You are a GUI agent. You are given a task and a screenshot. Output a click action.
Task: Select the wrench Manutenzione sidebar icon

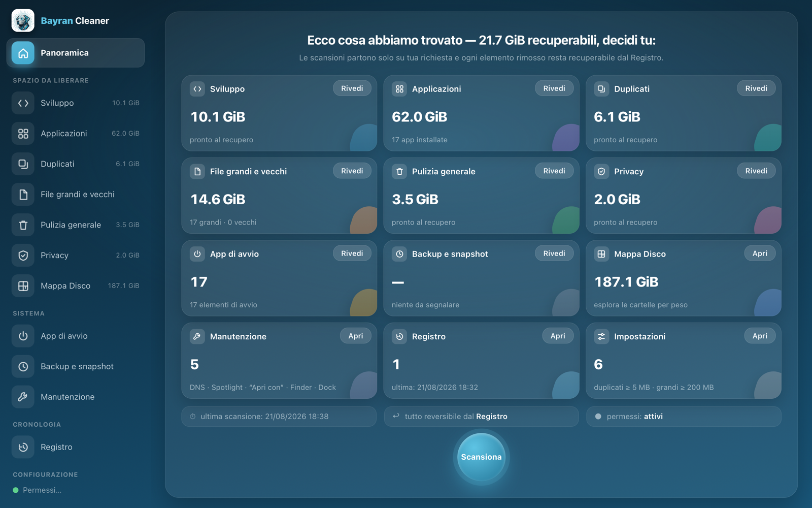(x=23, y=397)
